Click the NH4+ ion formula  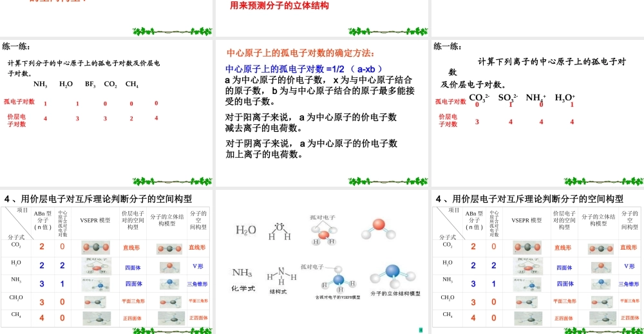[x=536, y=98]
